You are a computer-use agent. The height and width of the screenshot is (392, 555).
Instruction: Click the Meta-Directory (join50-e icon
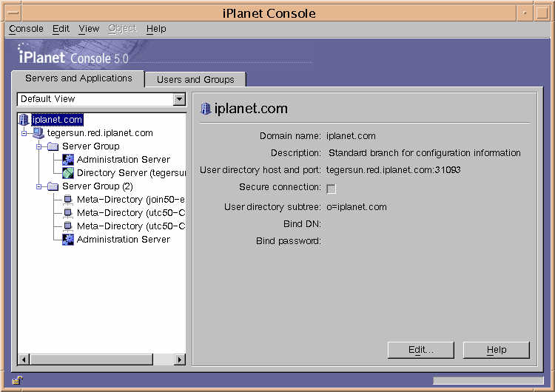click(68, 200)
